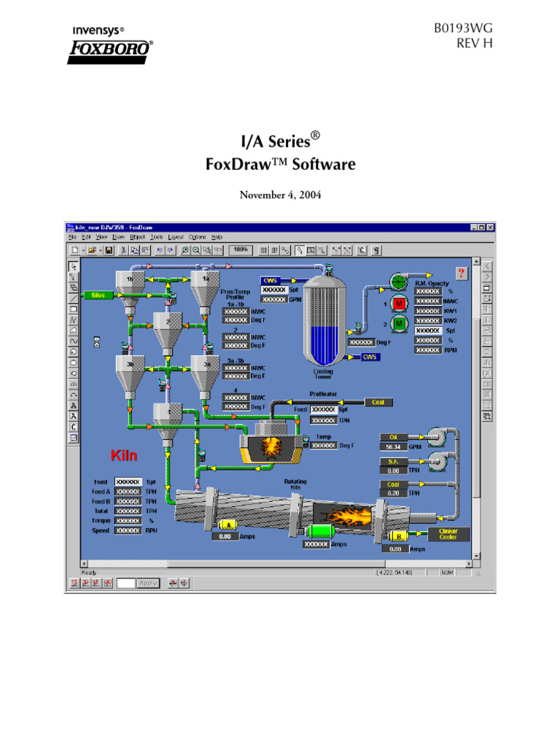Select the curve spline tool
Screen dimensions: 560x747
[74, 341]
